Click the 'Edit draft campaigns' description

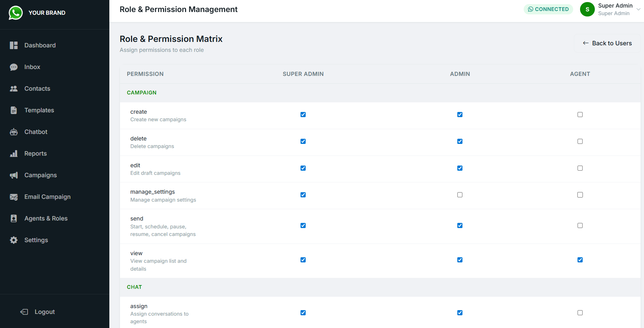tap(155, 173)
